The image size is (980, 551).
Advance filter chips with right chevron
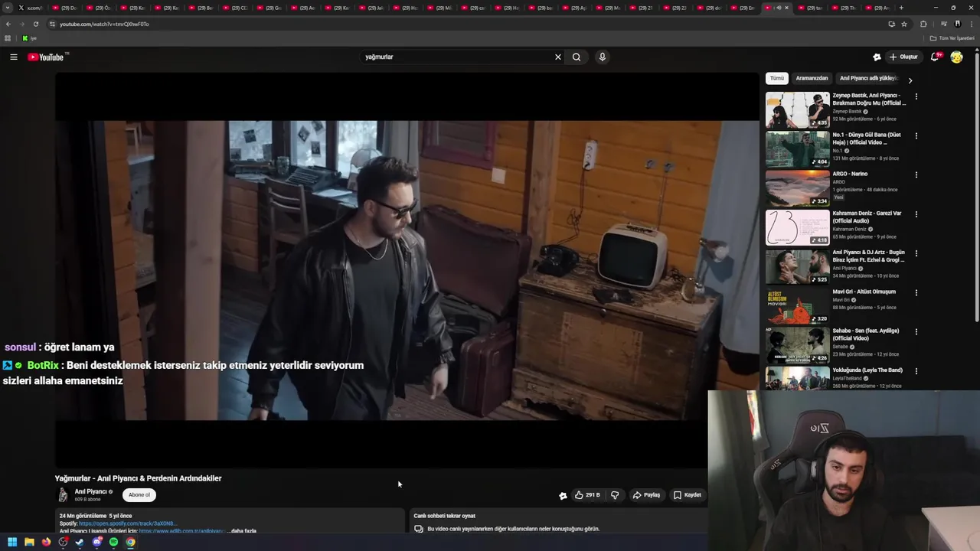(x=910, y=80)
